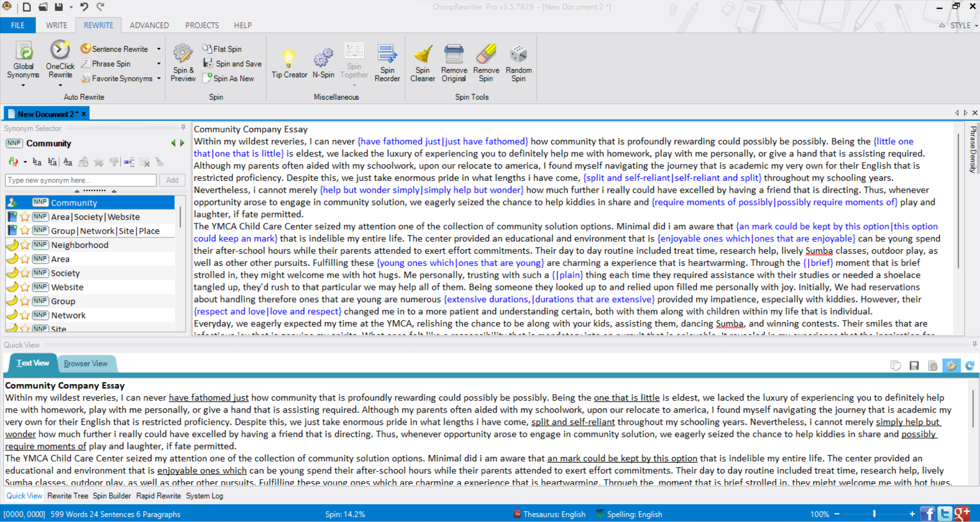Open the Browser View tab
980x522 pixels.
pyautogui.click(x=85, y=364)
